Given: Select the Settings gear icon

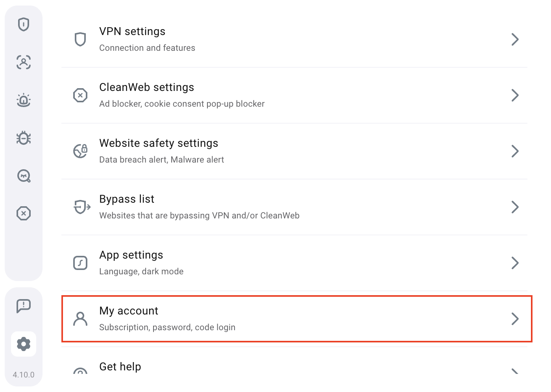Looking at the screenshot, I should point(24,344).
